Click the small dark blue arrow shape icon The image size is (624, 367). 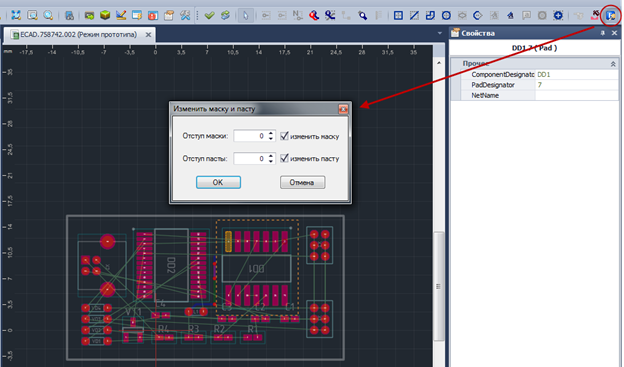click(x=510, y=15)
